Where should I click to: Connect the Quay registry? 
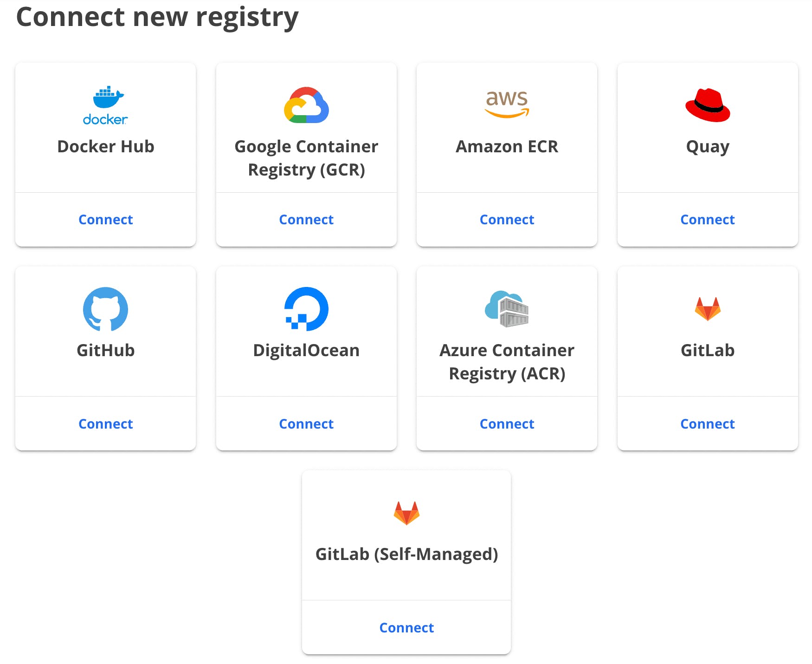tap(708, 220)
